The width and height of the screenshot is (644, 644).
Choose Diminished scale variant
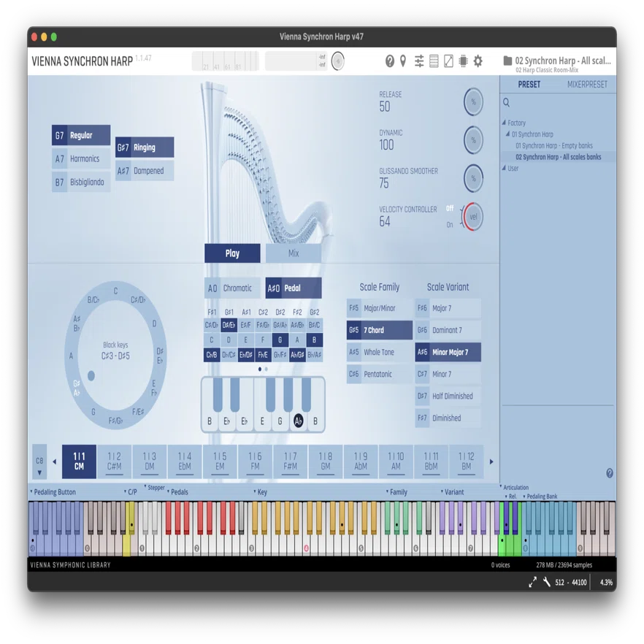click(x=448, y=418)
